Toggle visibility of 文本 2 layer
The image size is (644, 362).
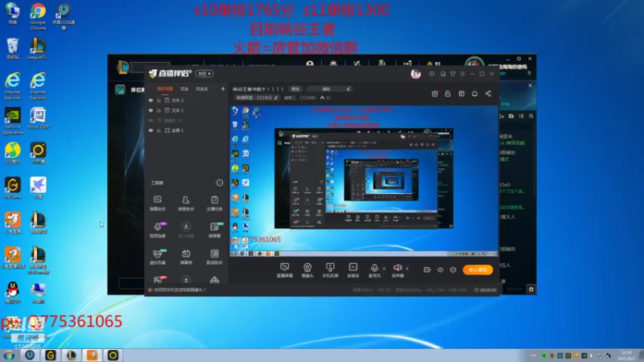pos(151,100)
